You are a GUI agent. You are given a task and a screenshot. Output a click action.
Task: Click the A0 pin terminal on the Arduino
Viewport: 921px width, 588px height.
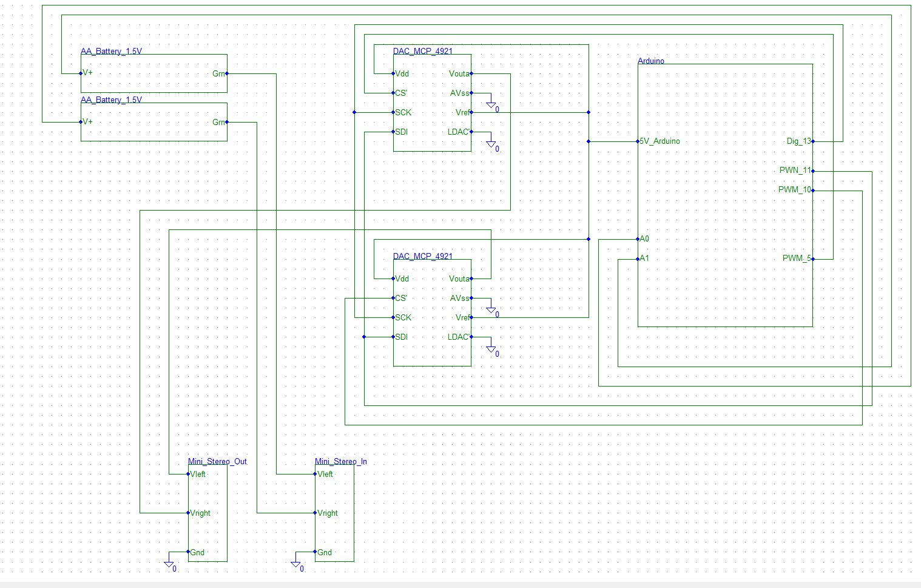[637, 238]
